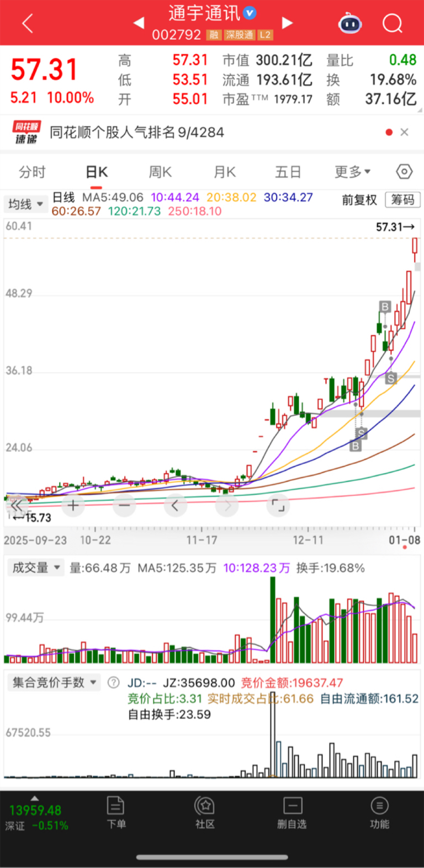Tap MA5:49.06 moving average label

click(x=113, y=197)
